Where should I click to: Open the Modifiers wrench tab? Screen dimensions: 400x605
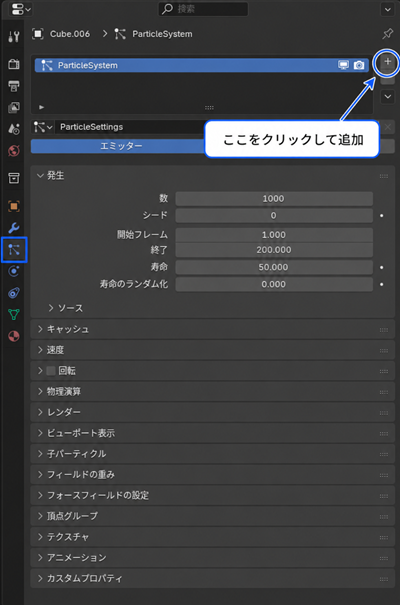[14, 228]
